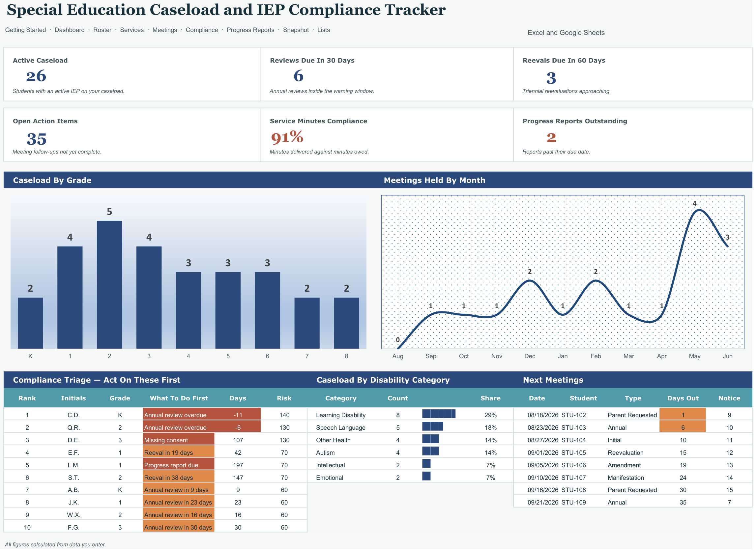
Task: Click the grade 2 bar in Caseload By Grade
Action: (109, 285)
